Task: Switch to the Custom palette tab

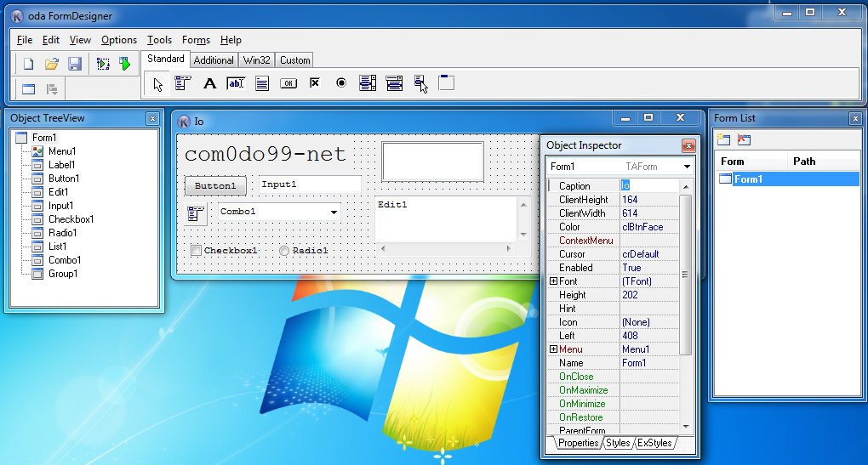Action: tap(295, 60)
